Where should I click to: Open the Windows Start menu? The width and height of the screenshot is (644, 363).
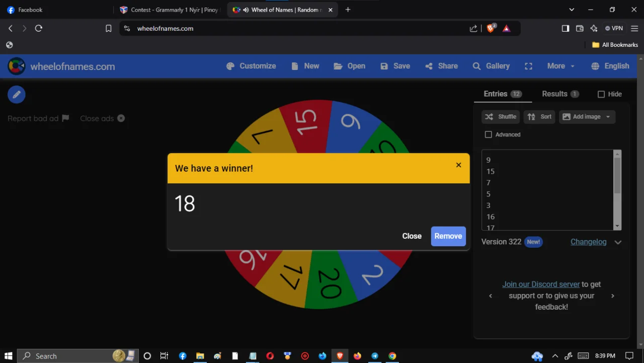[9, 356]
